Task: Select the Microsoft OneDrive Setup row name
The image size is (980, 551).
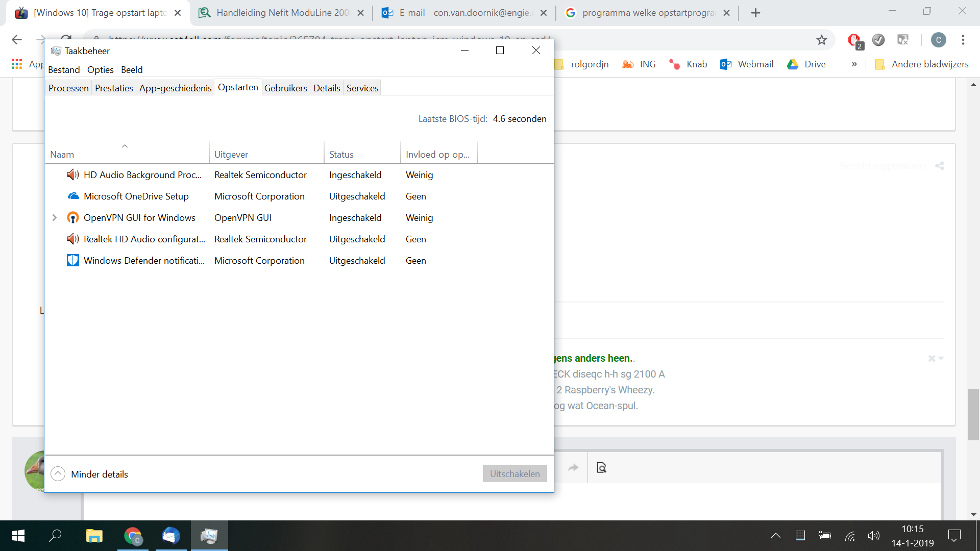Action: point(136,196)
